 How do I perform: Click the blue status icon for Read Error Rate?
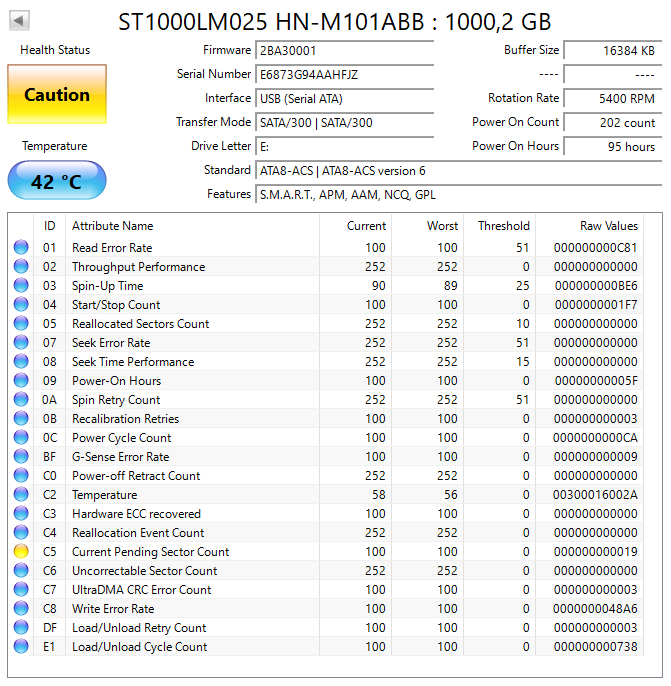(x=21, y=248)
